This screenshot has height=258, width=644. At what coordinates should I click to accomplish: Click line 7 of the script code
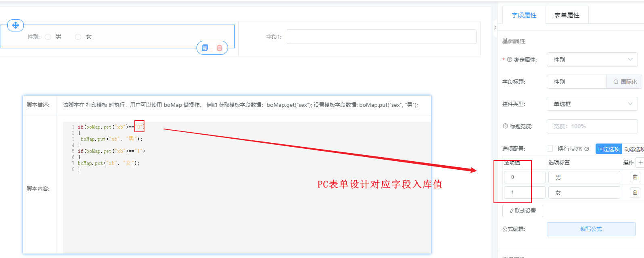pyautogui.click(x=109, y=163)
